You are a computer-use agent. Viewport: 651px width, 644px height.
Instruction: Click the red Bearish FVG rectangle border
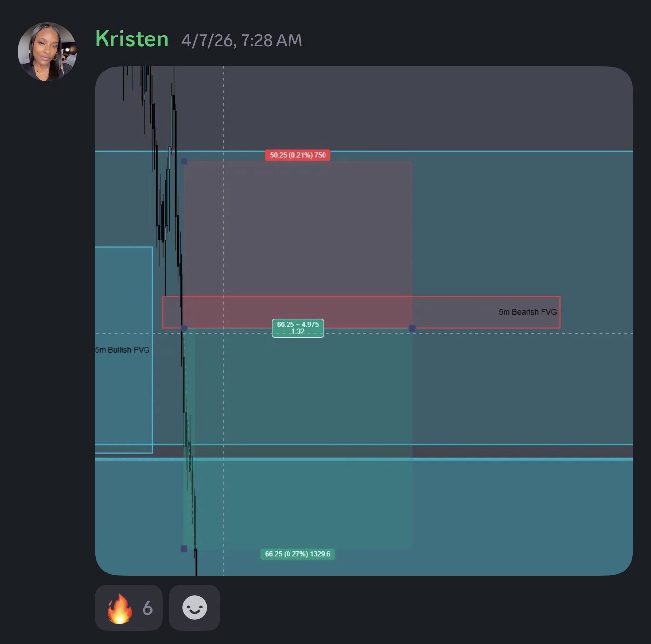pyautogui.click(x=362, y=297)
